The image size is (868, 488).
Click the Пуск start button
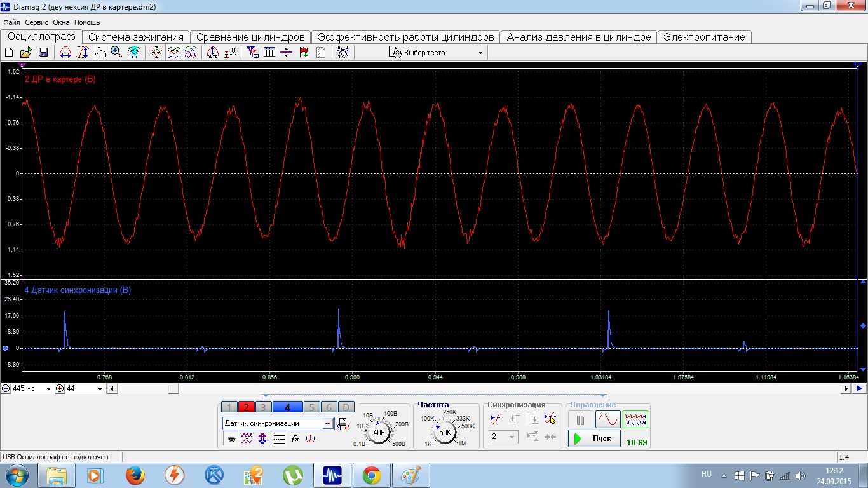click(594, 438)
